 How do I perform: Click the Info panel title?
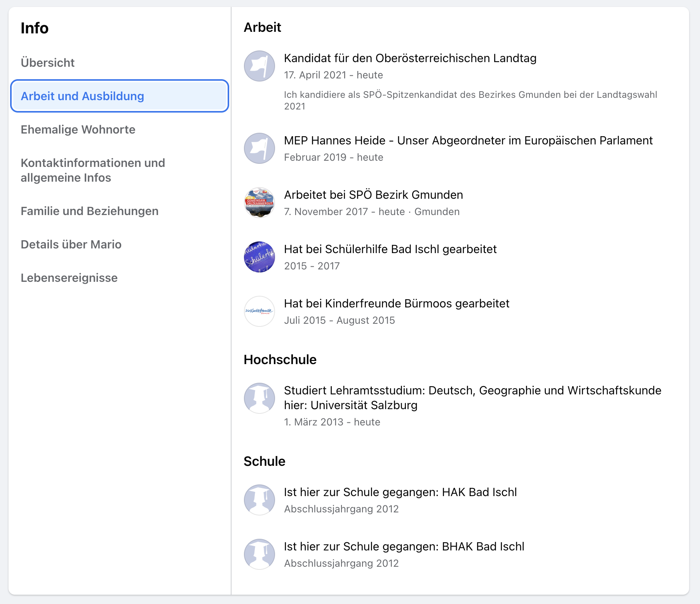click(x=35, y=28)
